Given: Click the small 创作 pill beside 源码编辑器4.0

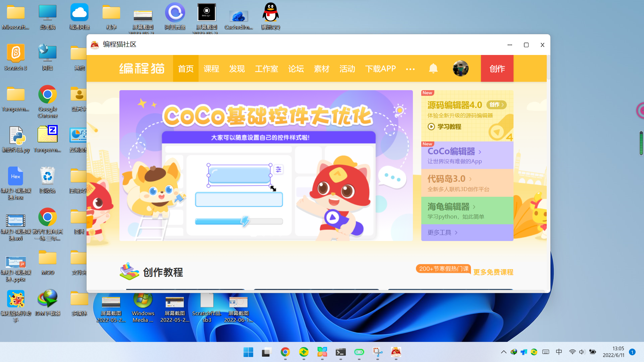Looking at the screenshot, I should [x=496, y=105].
